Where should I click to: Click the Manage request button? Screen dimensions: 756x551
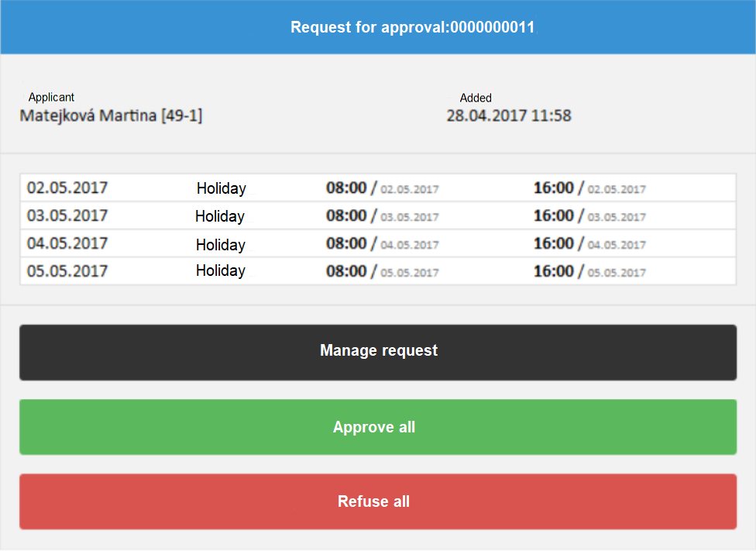[378, 352]
